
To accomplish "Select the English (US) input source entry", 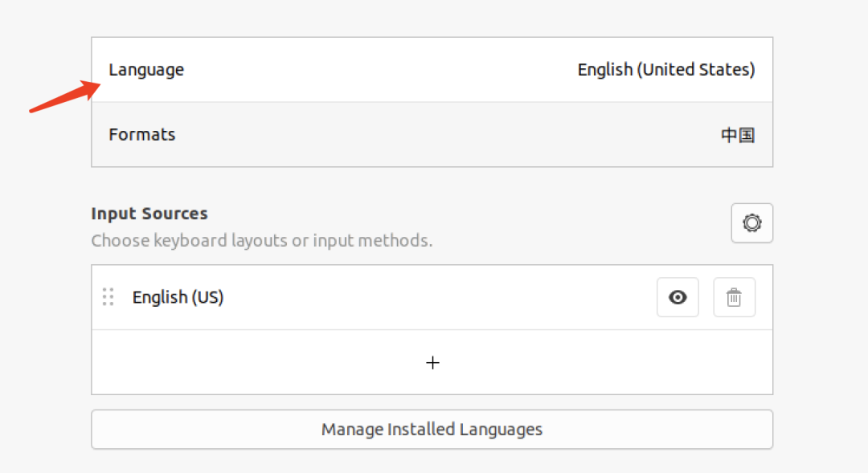I will click(178, 297).
